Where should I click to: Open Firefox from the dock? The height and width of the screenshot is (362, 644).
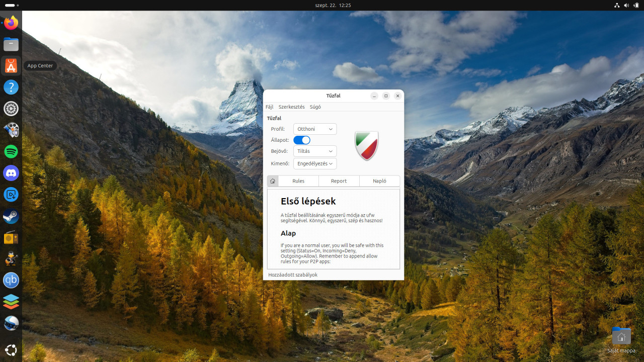click(11, 23)
